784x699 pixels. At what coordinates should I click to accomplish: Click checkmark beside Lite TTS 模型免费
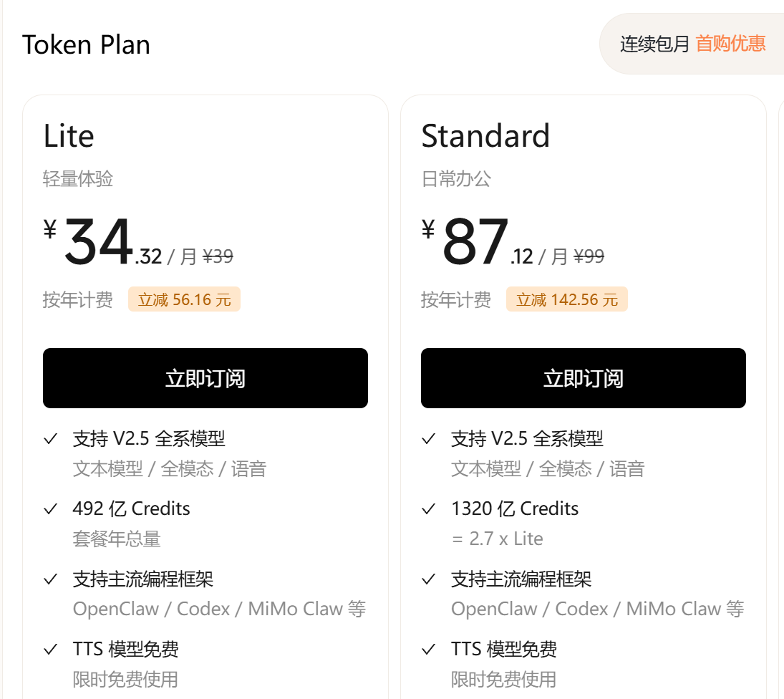51,649
